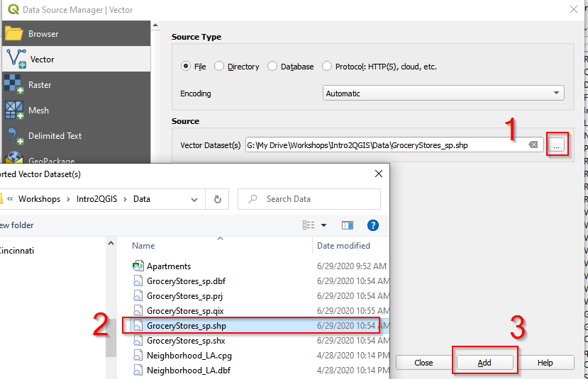
Task: Open the Browser panel in Data Source Manager
Action: coord(76,34)
